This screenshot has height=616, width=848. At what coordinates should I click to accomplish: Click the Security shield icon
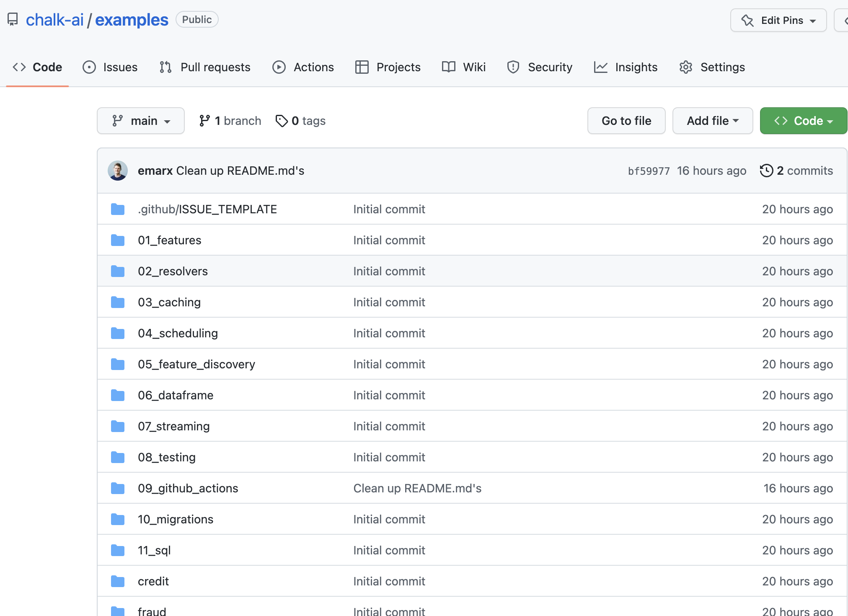click(x=513, y=67)
